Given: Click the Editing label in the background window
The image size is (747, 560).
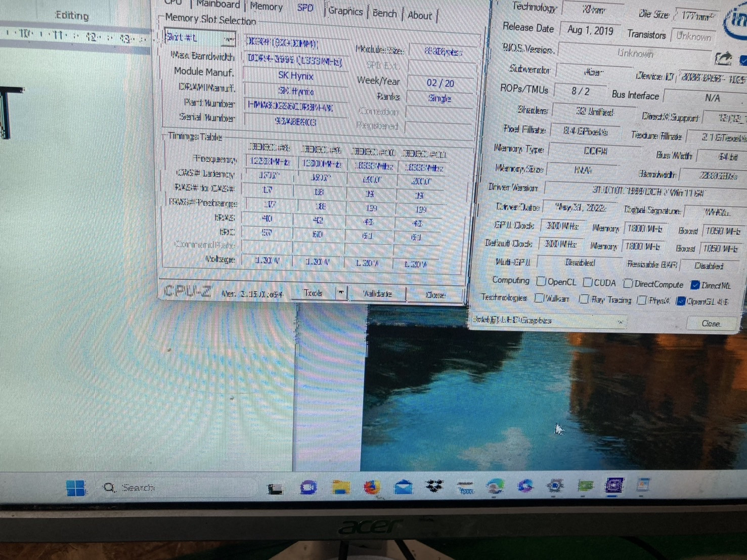Looking at the screenshot, I should 72,16.
